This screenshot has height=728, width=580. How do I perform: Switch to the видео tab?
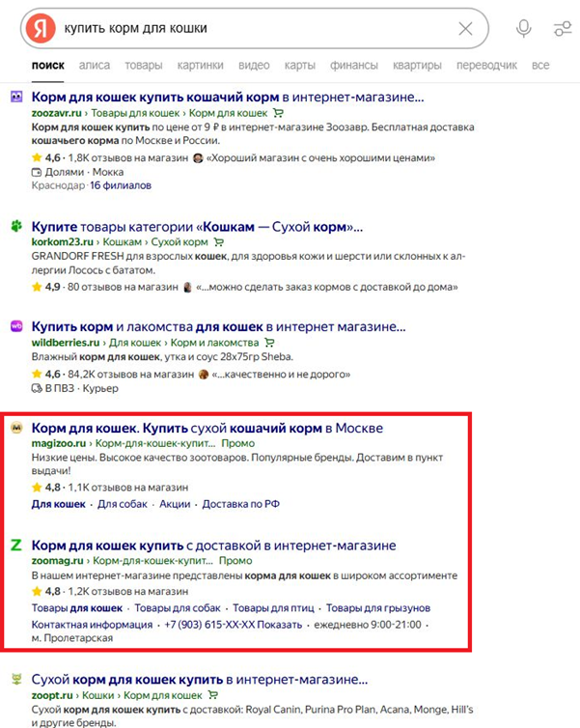coord(254,66)
